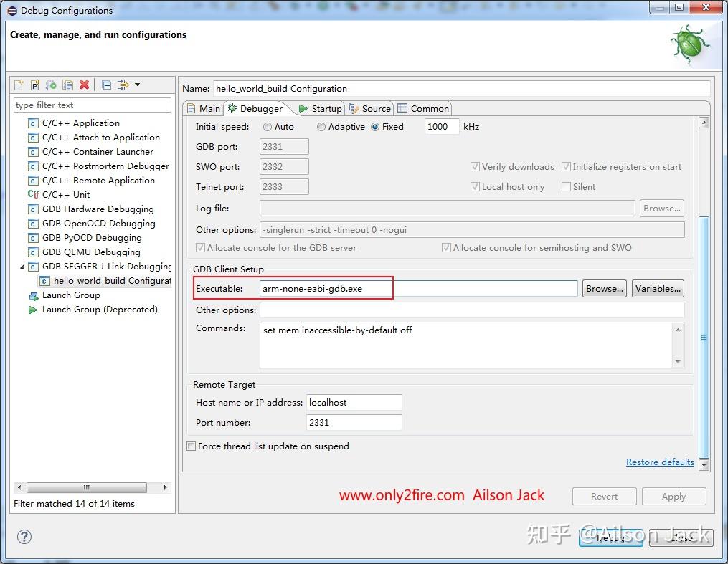Duplicate the selected launch configuration
Viewport: 728px width, 564px height.
point(68,85)
